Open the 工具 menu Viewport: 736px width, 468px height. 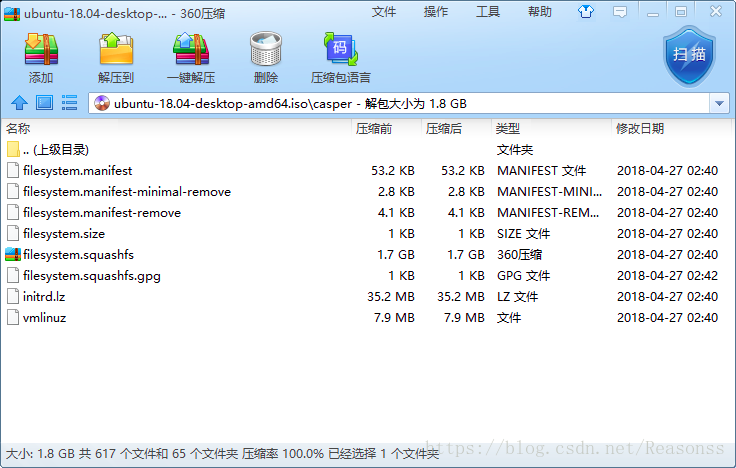pos(488,12)
